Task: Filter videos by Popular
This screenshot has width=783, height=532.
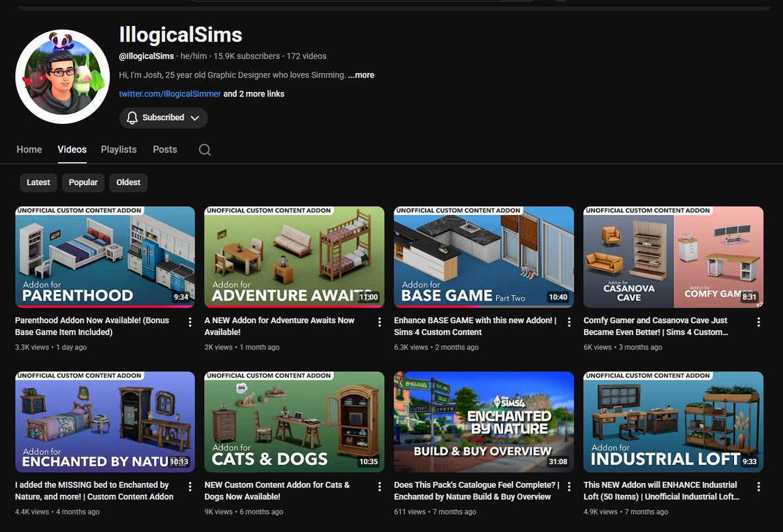Action: pos(84,183)
